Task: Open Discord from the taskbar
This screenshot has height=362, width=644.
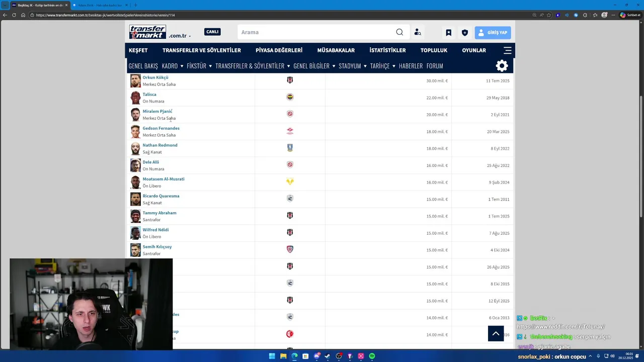Action: [x=316, y=356]
